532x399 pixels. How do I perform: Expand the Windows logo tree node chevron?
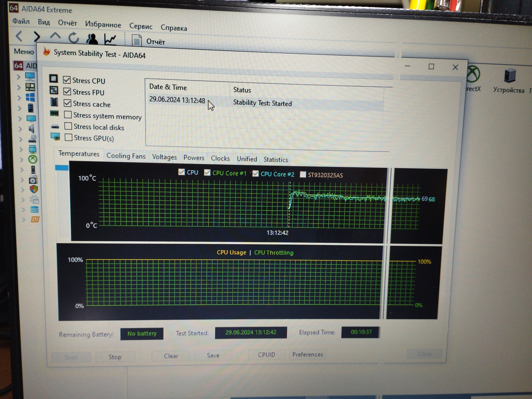(19, 98)
